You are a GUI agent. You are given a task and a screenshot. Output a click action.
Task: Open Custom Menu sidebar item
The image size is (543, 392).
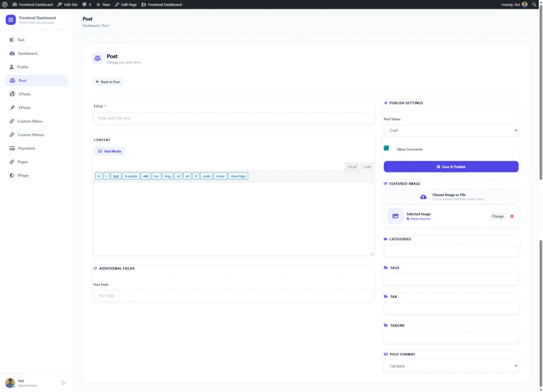tap(37, 121)
